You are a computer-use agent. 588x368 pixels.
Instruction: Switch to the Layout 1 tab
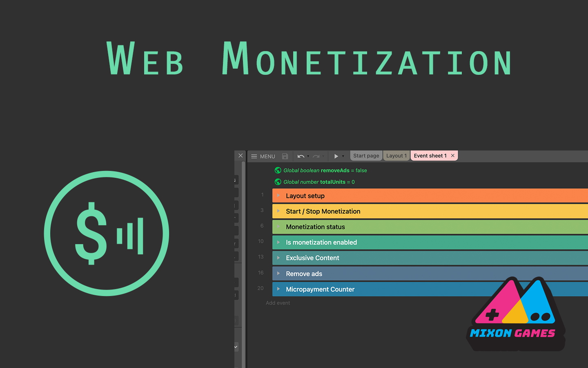coord(396,156)
